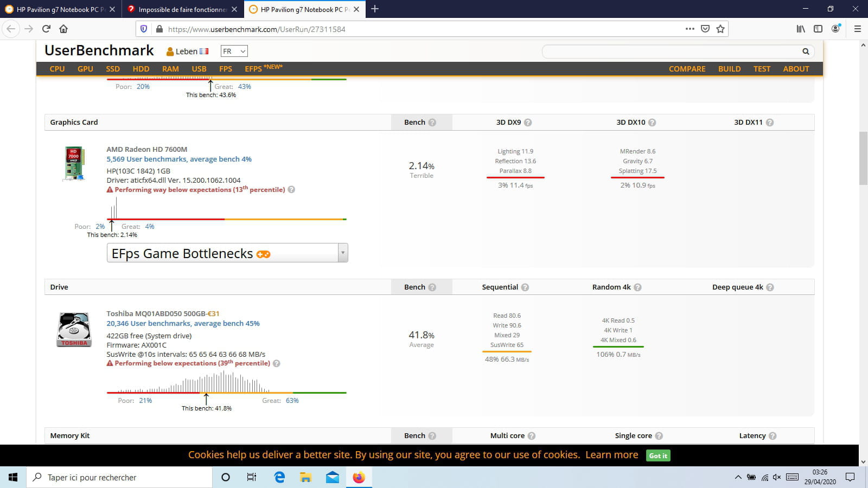The width and height of the screenshot is (868, 488).
Task: Open the COMPARE menu item
Action: tap(687, 69)
